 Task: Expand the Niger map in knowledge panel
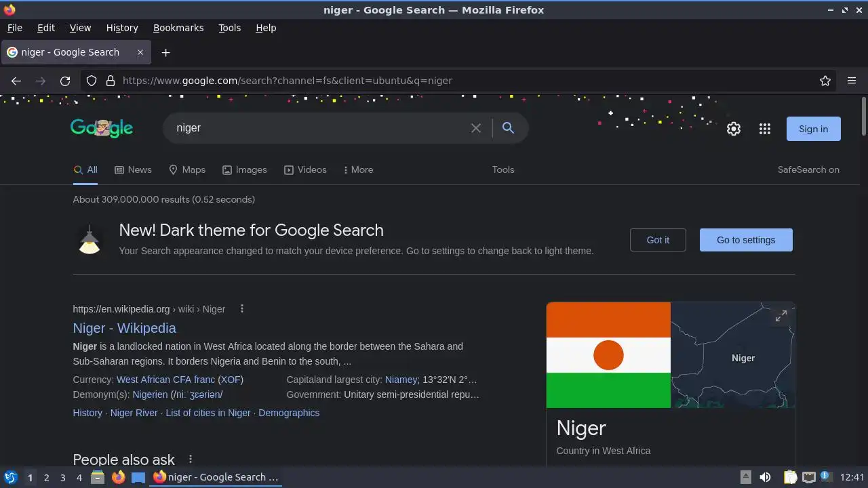tap(781, 316)
